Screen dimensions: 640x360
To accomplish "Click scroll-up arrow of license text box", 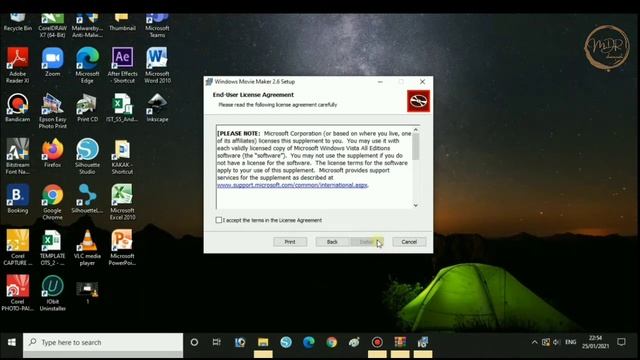I will [x=416, y=129].
